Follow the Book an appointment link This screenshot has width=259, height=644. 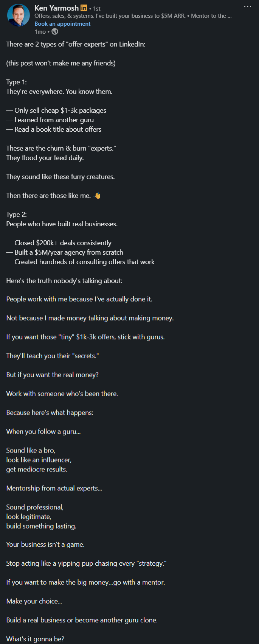pos(62,23)
